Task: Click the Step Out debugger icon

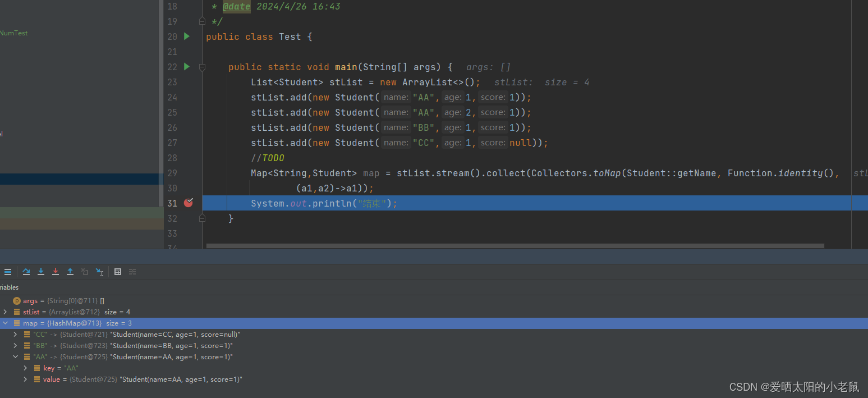Action: click(70, 272)
